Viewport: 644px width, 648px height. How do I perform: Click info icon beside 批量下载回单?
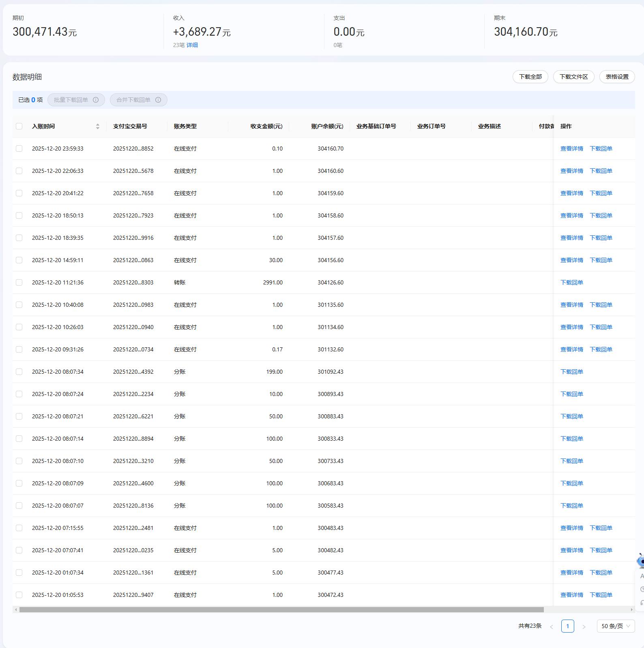(96, 100)
